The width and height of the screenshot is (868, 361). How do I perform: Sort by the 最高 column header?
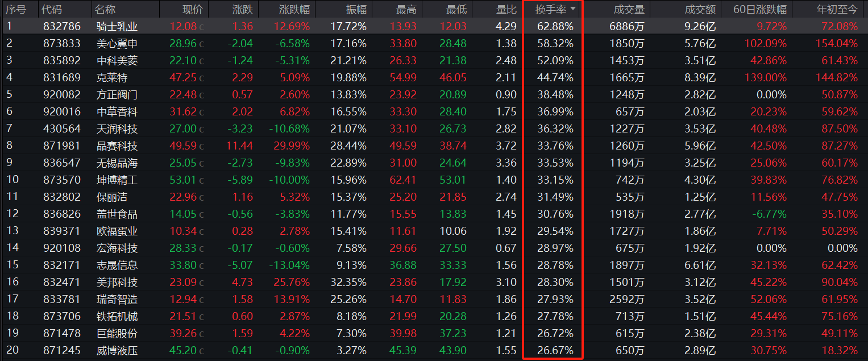[x=406, y=9]
